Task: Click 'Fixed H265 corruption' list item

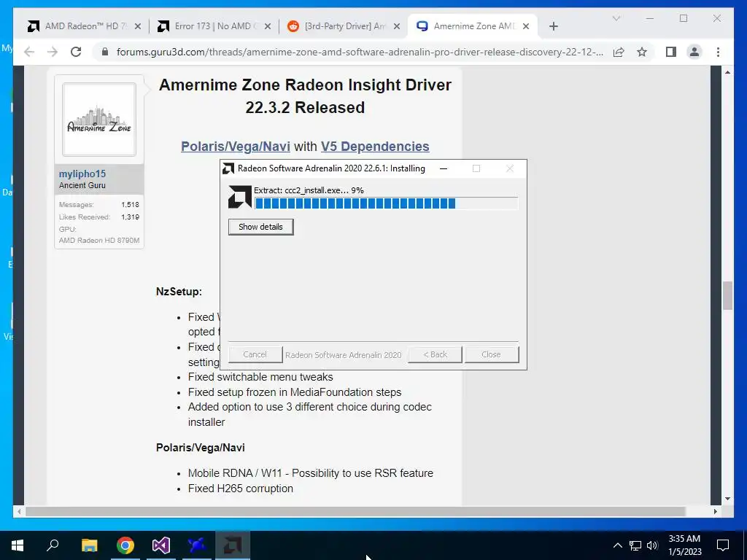Action: click(241, 489)
